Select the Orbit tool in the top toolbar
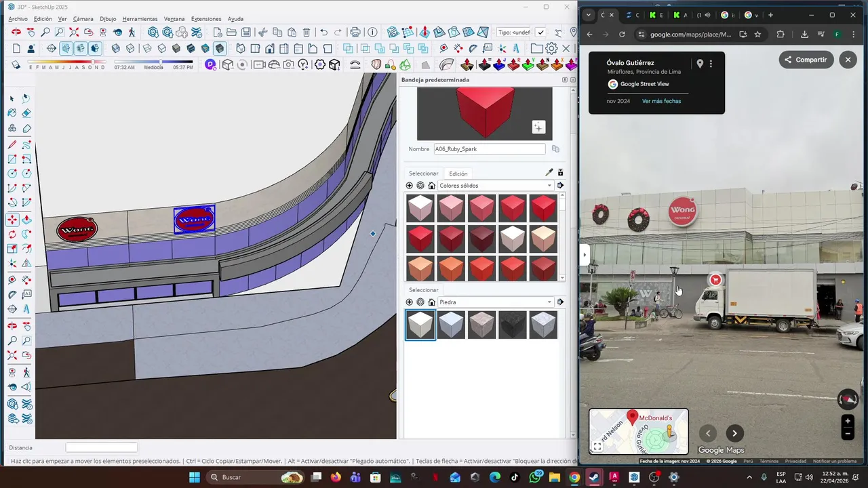This screenshot has width=868, height=488. (16, 32)
